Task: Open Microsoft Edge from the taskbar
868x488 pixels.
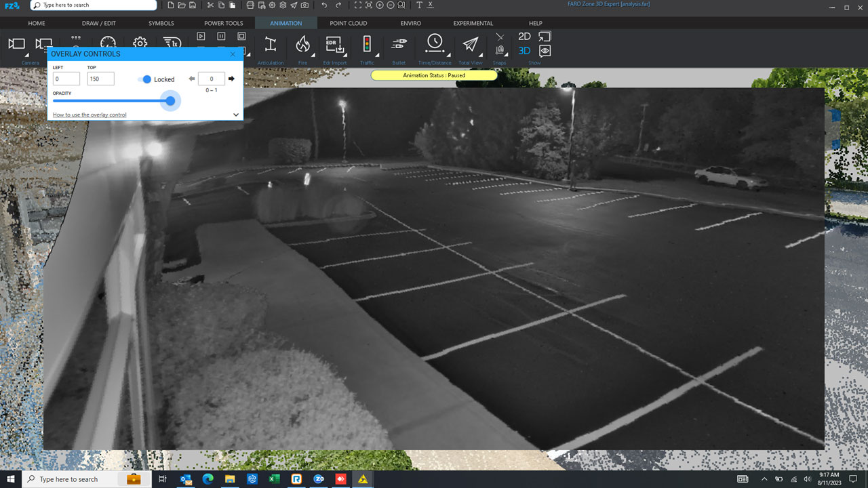Action: pos(208,479)
